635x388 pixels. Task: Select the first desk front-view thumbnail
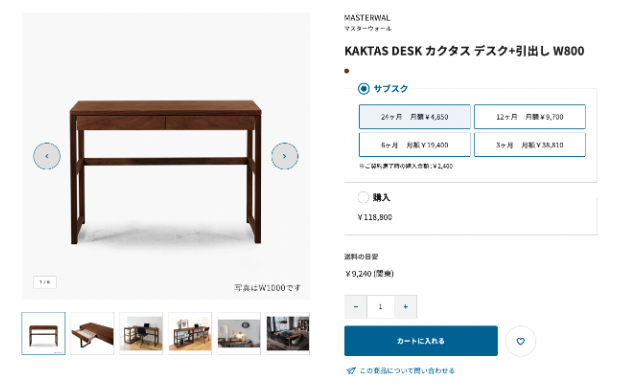pos(43,333)
